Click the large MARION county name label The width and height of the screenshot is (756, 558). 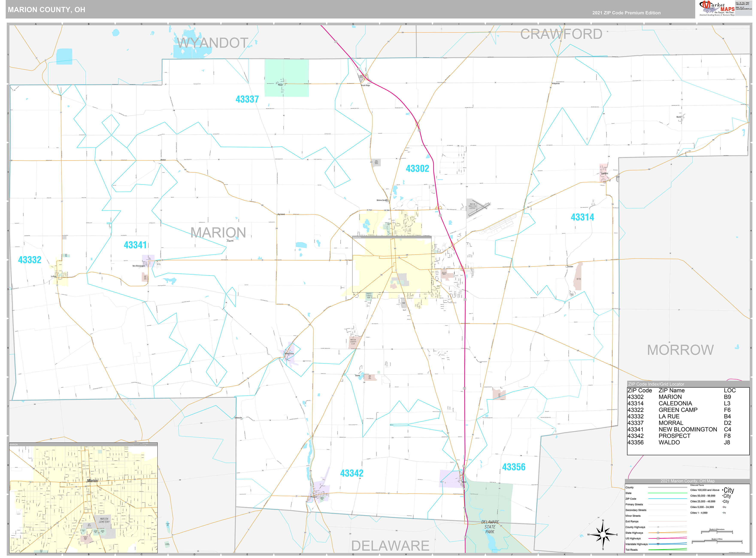218,232
